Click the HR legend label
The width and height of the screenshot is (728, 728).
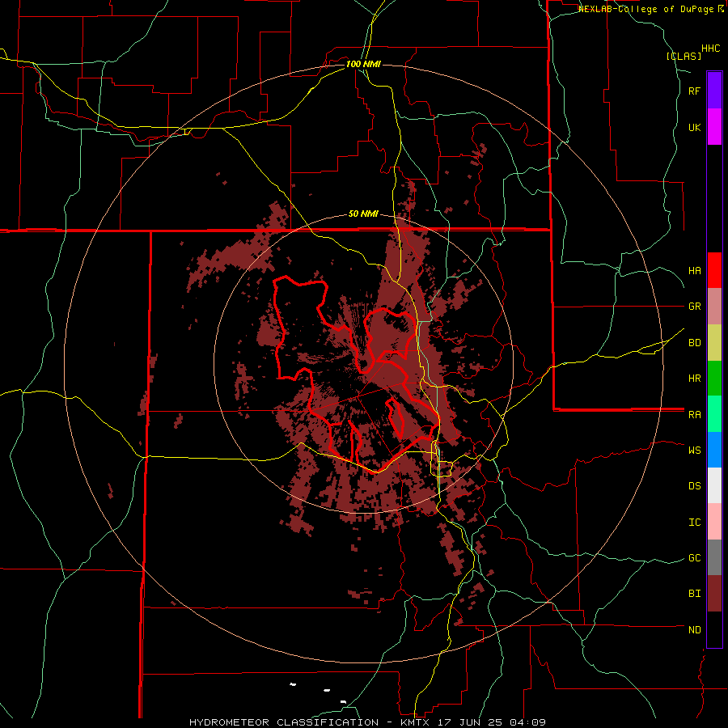(x=695, y=379)
